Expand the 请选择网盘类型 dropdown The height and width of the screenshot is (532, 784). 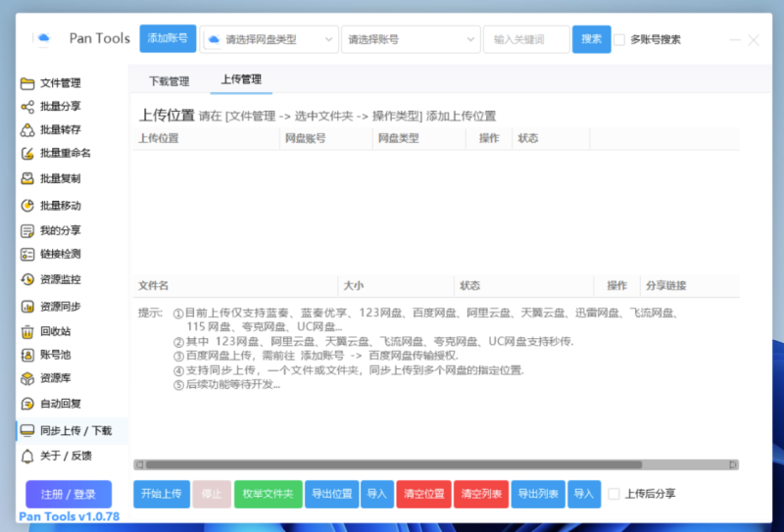click(269, 40)
